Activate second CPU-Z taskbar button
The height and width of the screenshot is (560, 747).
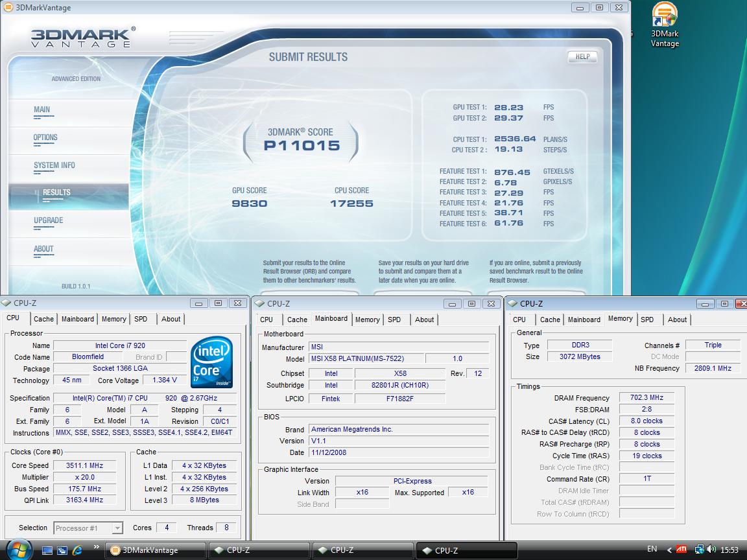[363, 550]
